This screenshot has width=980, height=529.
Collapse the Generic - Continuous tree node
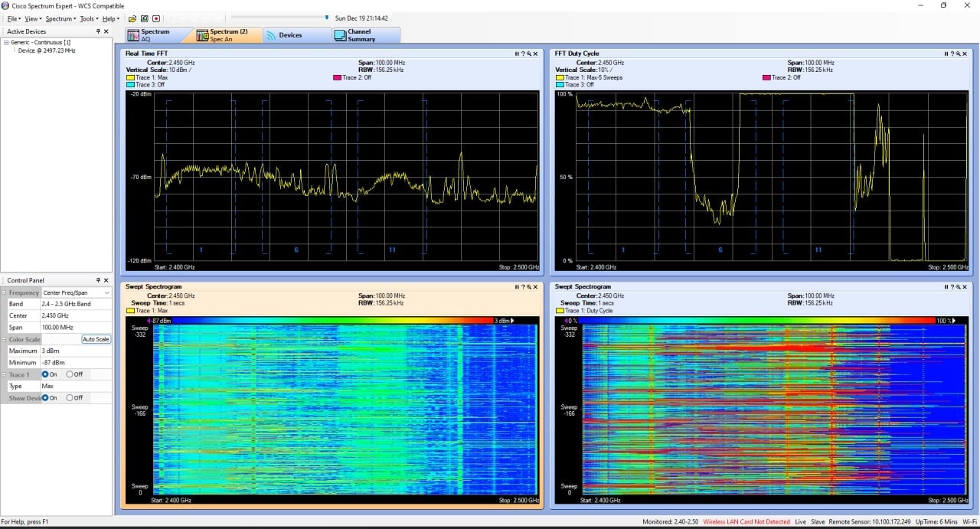coord(6,42)
